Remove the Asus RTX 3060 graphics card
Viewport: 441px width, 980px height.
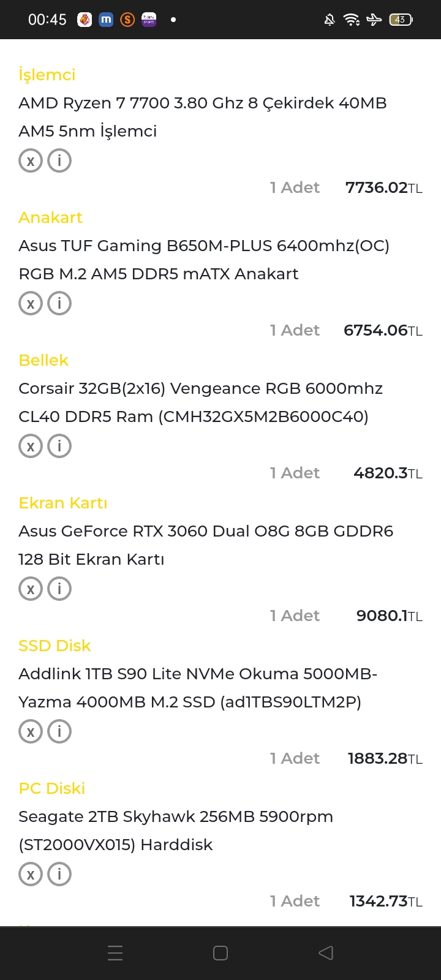(x=31, y=589)
